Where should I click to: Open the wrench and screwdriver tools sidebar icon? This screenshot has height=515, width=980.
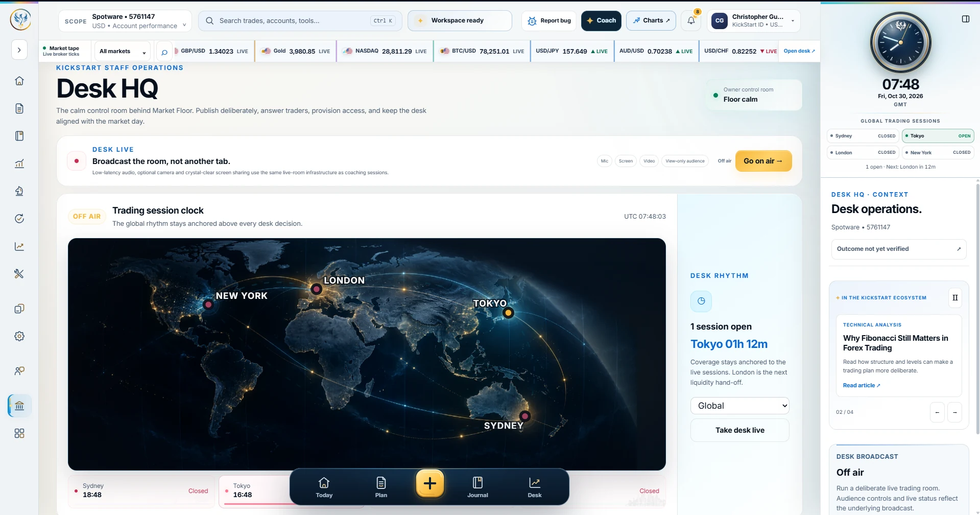pyautogui.click(x=19, y=274)
